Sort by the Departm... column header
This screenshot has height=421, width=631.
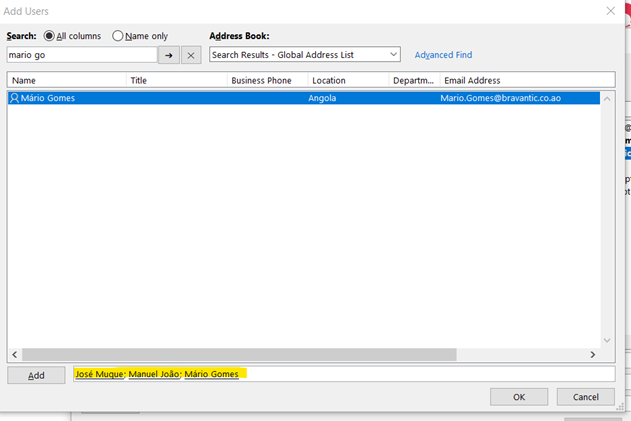coord(414,80)
